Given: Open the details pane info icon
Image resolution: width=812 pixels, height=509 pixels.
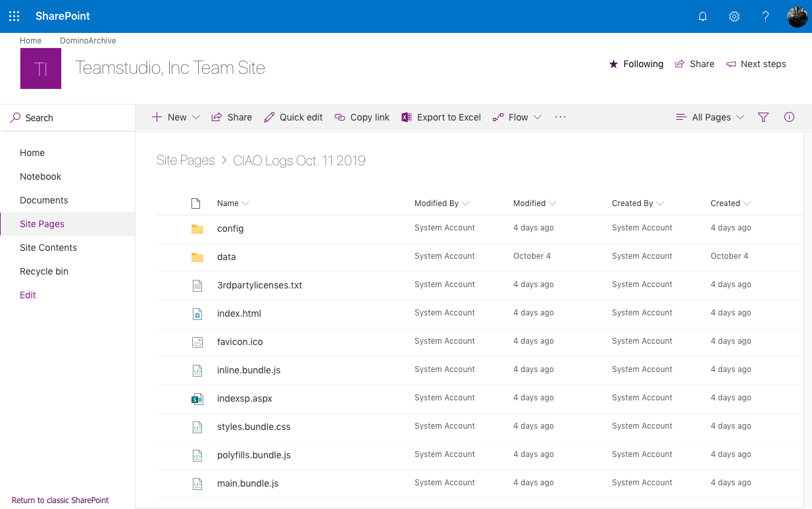Looking at the screenshot, I should click(x=789, y=117).
